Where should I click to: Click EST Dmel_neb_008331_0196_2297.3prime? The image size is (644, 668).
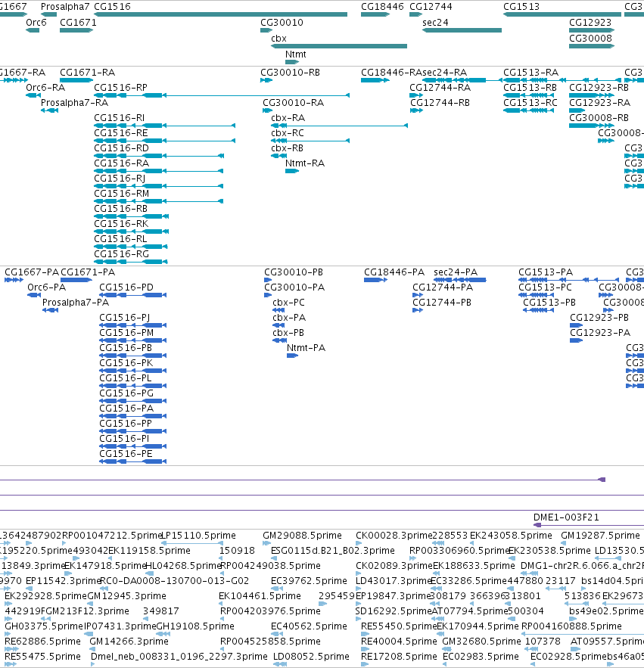(x=92, y=664)
